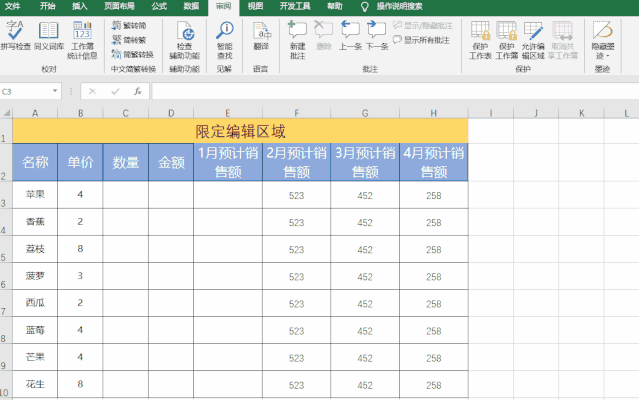Image resolution: width=639 pixels, height=400 pixels.
Task: Click 保护工作簿 protect workbook icon
Action: click(x=507, y=40)
